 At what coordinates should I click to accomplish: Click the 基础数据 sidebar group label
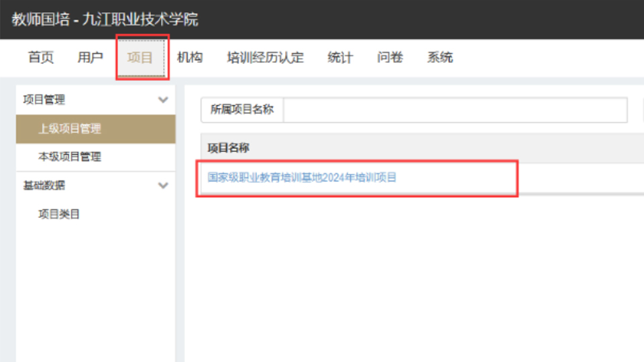[44, 186]
